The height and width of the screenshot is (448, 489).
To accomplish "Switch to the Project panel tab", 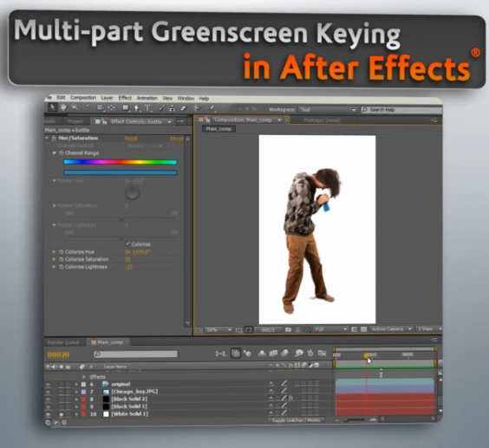I will point(75,121).
